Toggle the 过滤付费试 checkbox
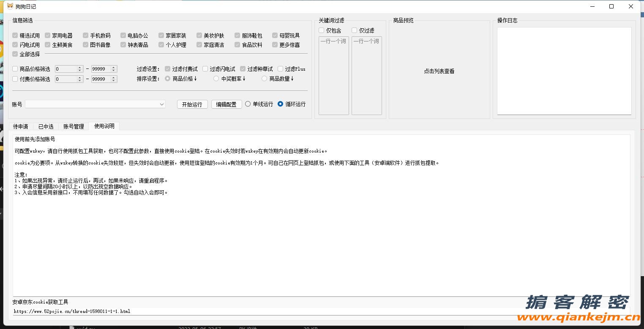 tap(167, 69)
